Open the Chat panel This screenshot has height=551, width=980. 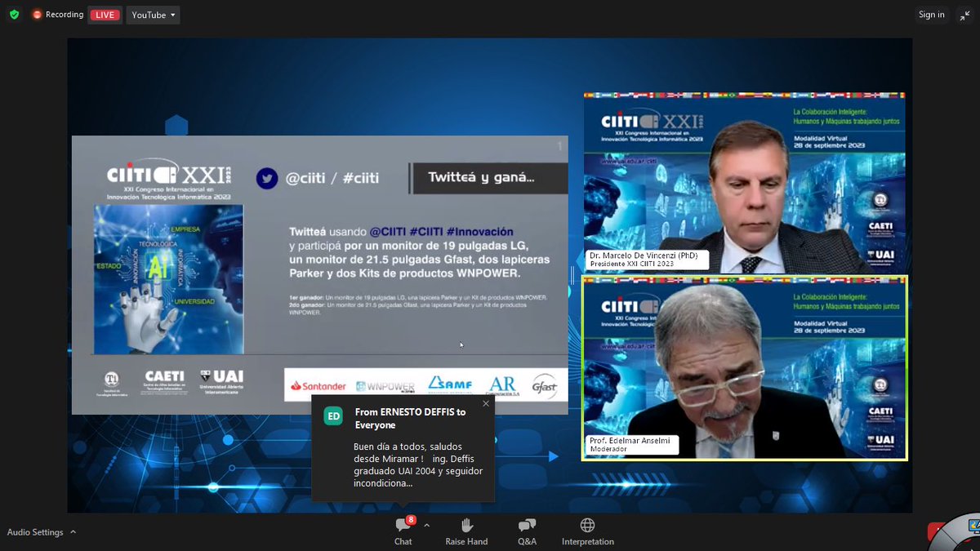[x=403, y=531]
